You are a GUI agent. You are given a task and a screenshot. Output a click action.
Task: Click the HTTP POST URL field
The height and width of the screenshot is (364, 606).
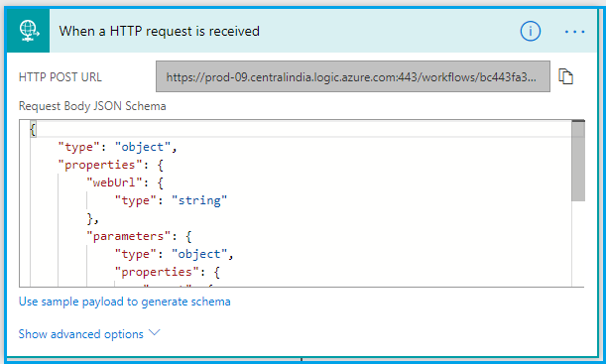(x=352, y=76)
